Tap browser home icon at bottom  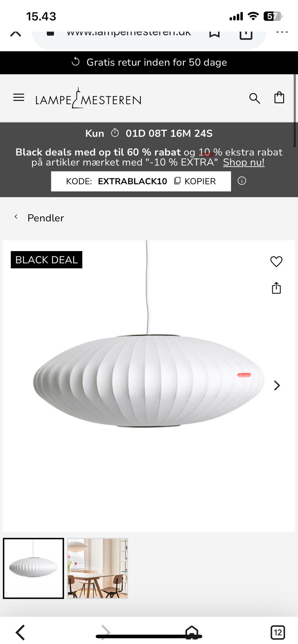(192, 632)
